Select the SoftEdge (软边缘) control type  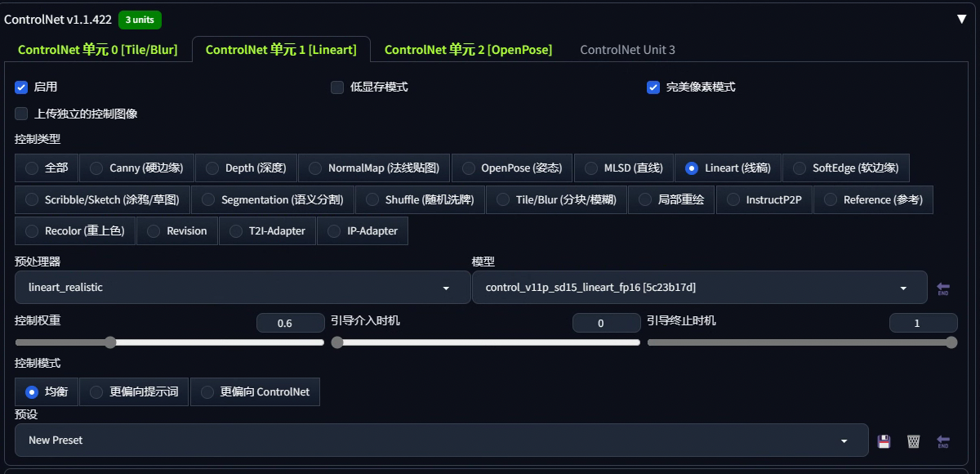tap(845, 168)
